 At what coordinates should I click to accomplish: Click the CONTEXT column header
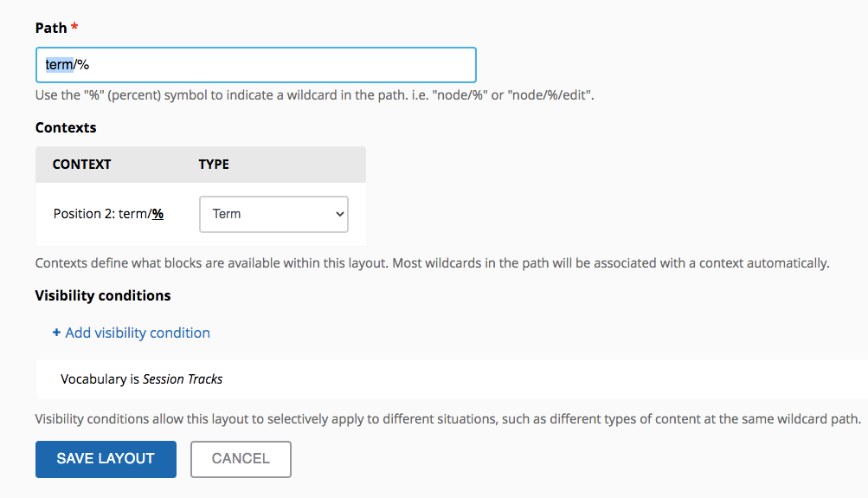point(82,164)
